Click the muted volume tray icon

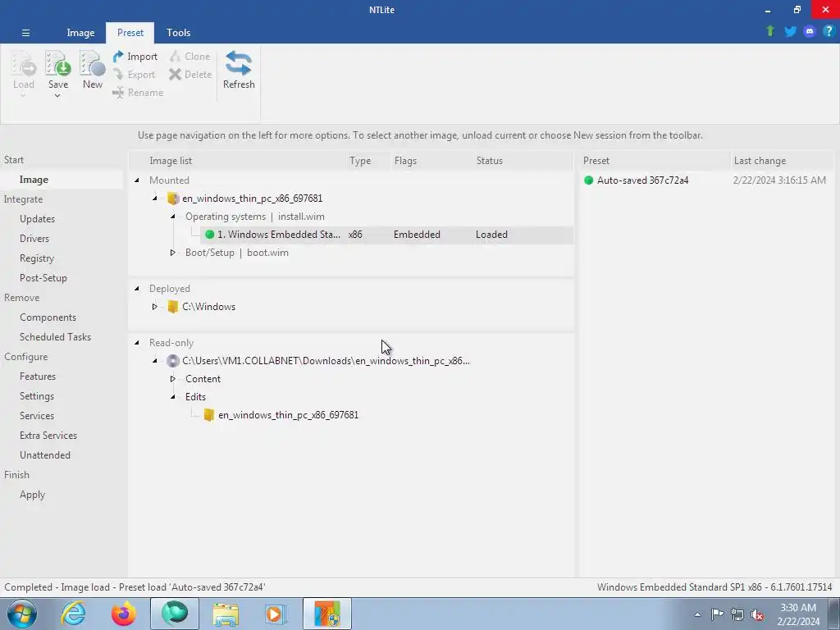757,614
